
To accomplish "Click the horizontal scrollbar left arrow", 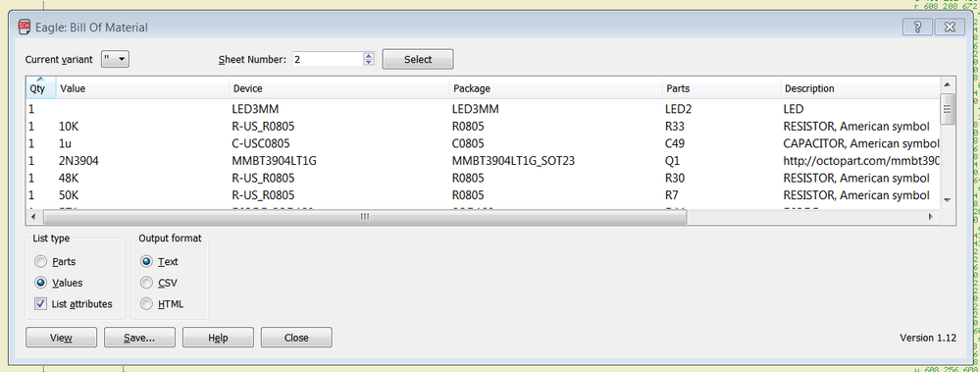I will [x=33, y=216].
